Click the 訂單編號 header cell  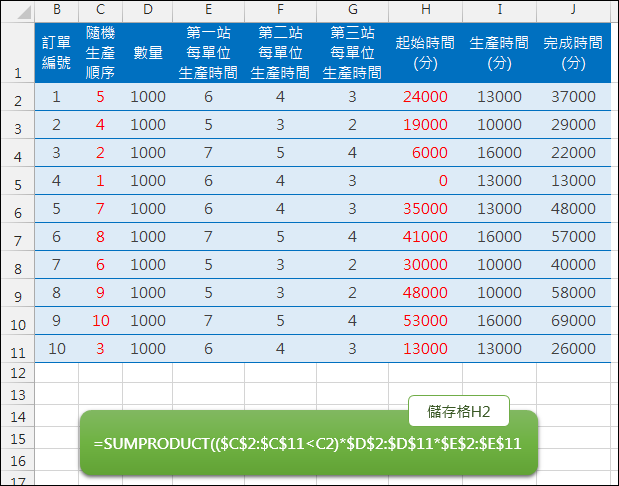57,53
